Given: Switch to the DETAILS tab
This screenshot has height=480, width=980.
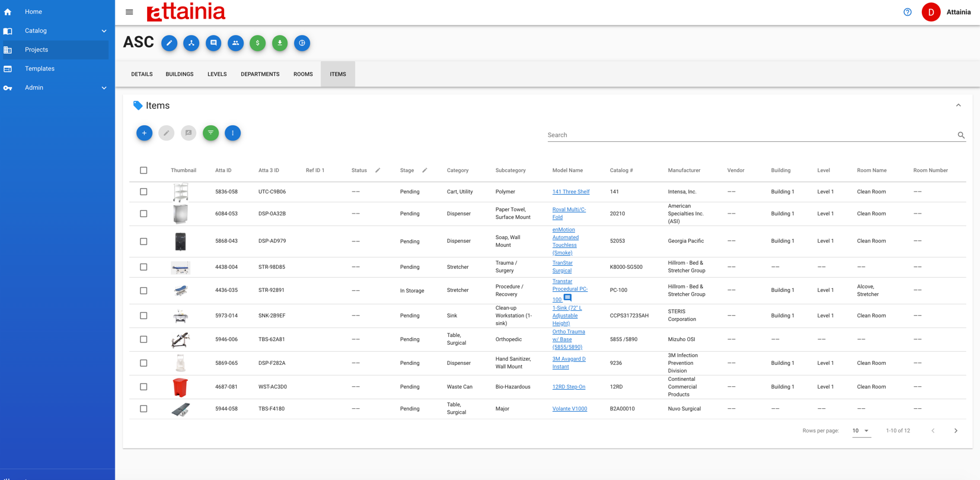Looking at the screenshot, I should [142, 74].
